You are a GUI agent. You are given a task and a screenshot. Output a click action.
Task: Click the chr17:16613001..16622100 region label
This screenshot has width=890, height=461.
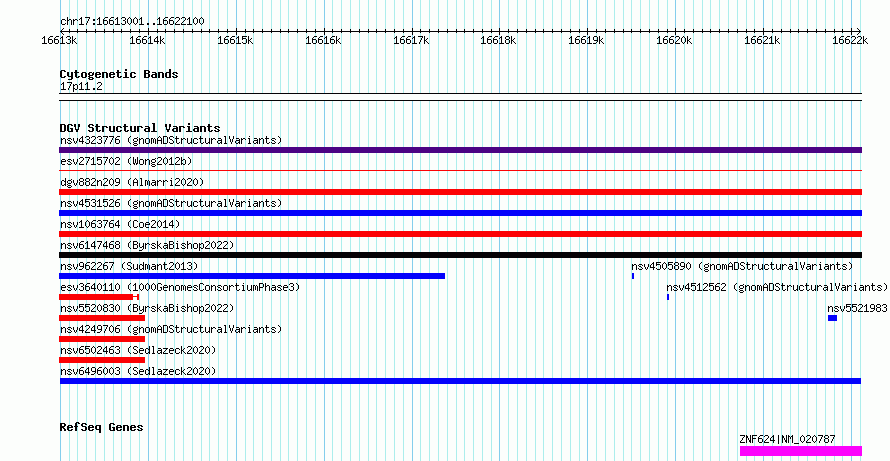132,21
